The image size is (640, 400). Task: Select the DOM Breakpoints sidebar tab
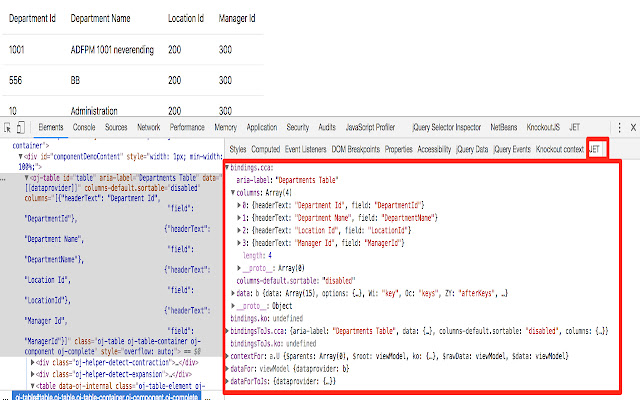(x=356, y=149)
